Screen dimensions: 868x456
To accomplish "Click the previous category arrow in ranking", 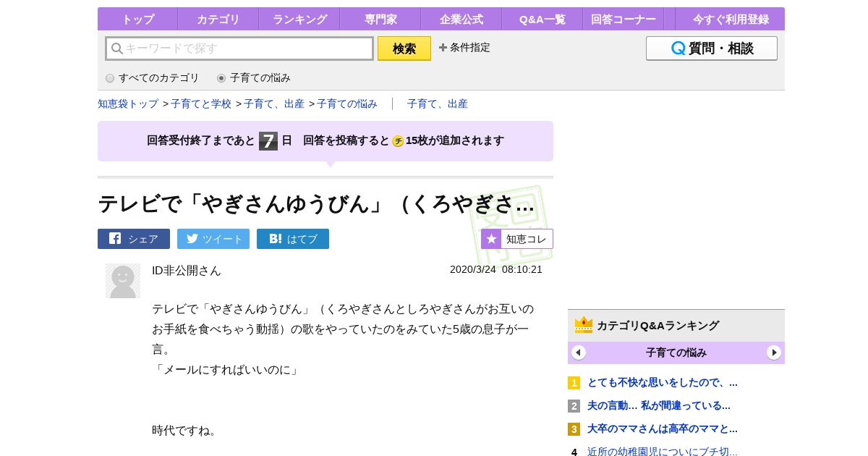I will click(579, 352).
